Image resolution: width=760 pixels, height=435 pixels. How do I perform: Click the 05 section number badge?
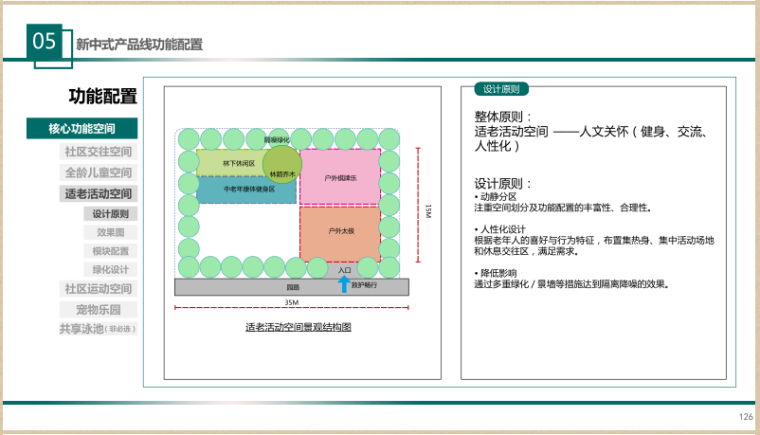point(45,42)
